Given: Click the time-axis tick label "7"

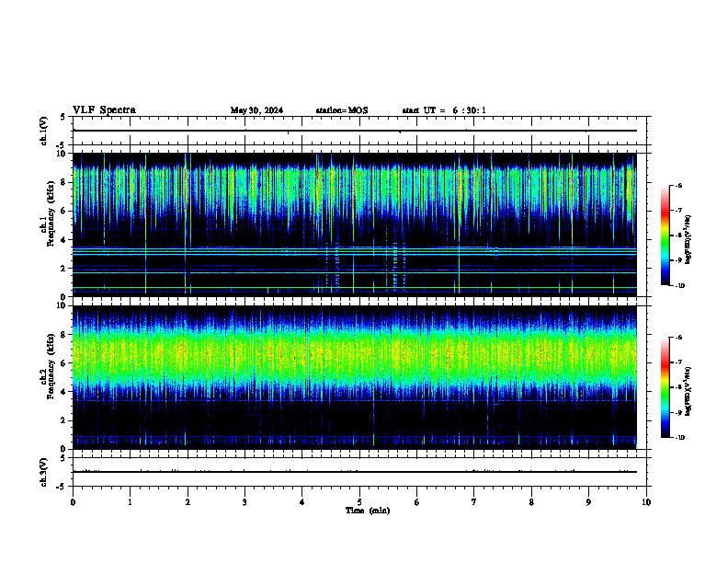Looking at the screenshot, I should pos(474,502).
